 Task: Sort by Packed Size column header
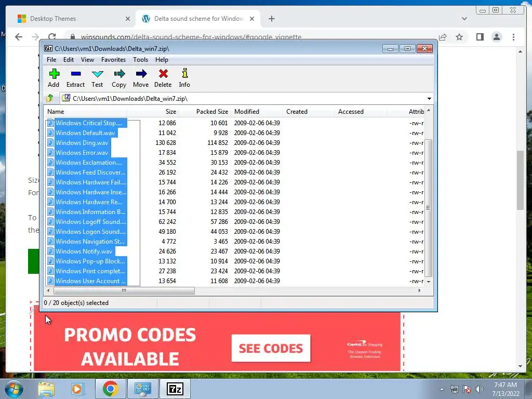point(205,112)
